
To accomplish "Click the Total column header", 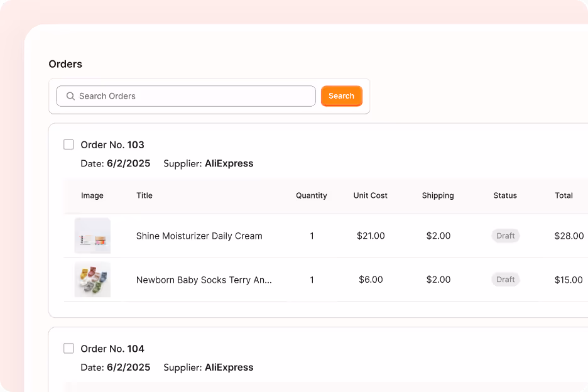I will [x=563, y=195].
